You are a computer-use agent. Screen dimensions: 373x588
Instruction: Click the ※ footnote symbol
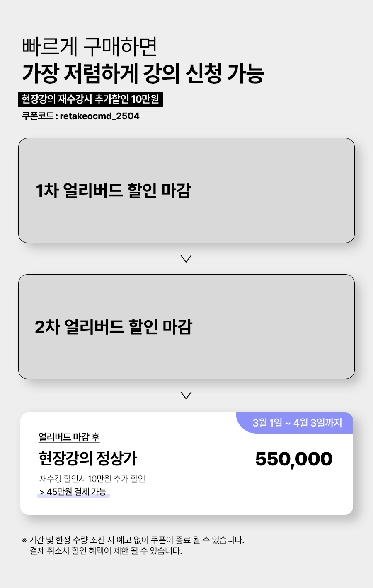tap(24, 540)
